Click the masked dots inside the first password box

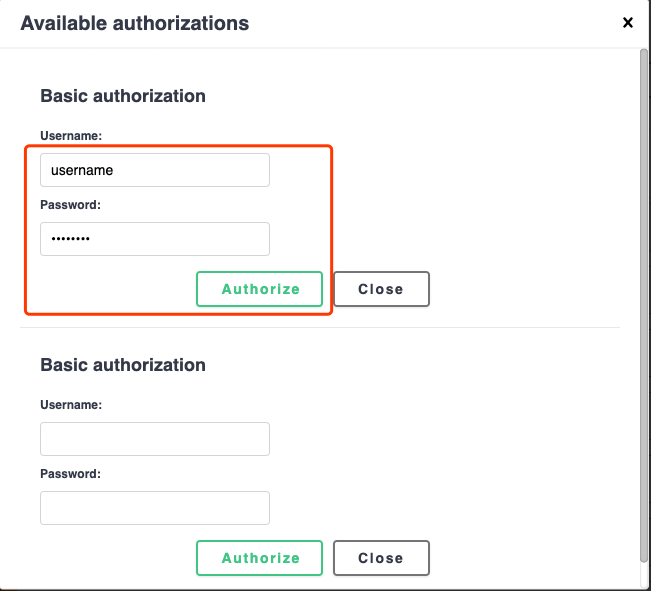pos(71,239)
